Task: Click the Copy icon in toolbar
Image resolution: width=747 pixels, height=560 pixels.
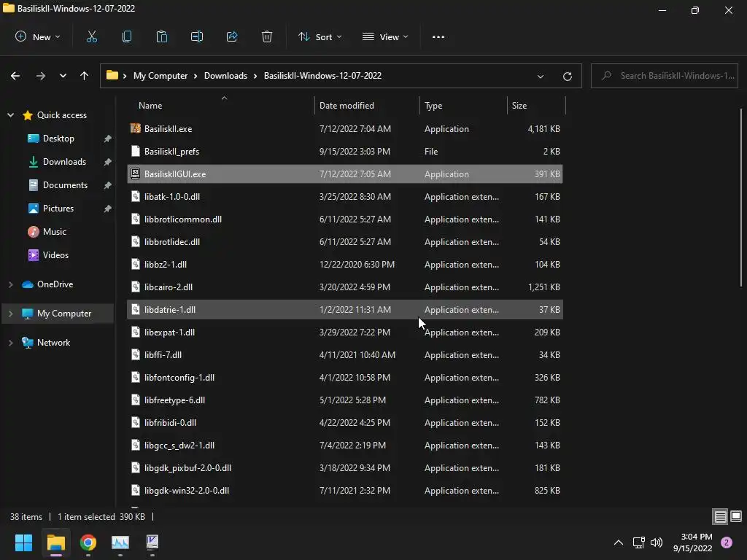Action: [127, 36]
